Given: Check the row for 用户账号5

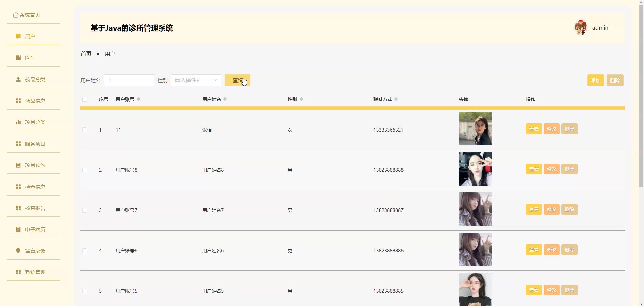Looking at the screenshot, I should pos(85,291).
